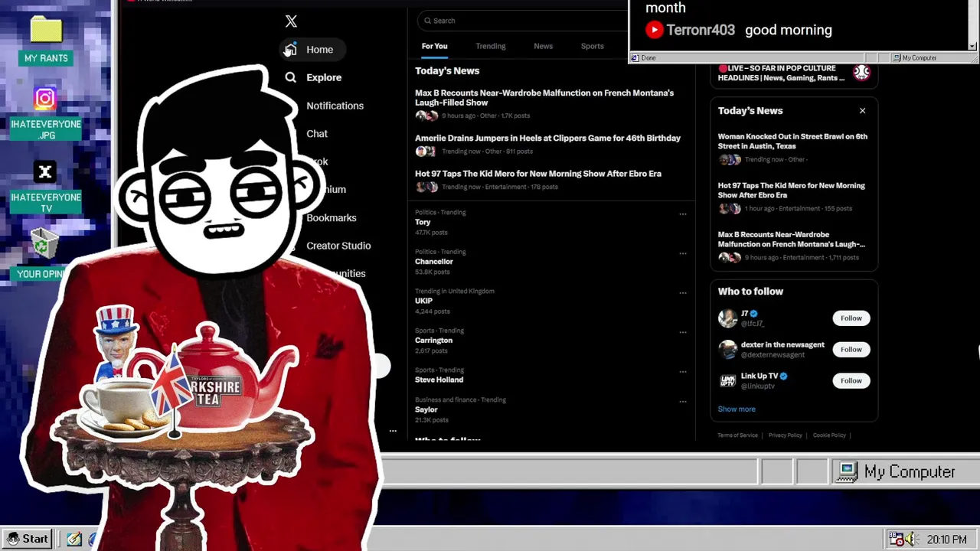This screenshot has height=551, width=980.
Task: Click the X logo in the sidebar
Action: (x=291, y=21)
